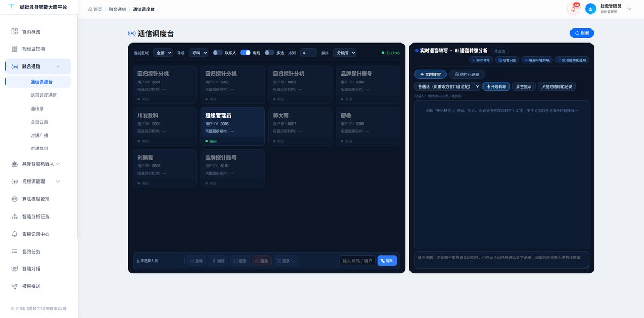Select the 超级管理员 user card 8006
The height and width of the screenshot is (318, 644).
point(232,126)
